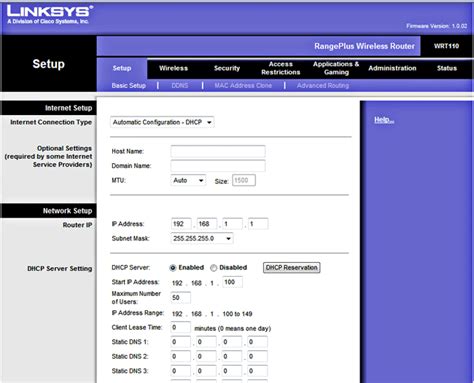Viewport: 474px width, 383px height.
Task: Click the Static DNS 3 second octet field
Action: click(206, 371)
